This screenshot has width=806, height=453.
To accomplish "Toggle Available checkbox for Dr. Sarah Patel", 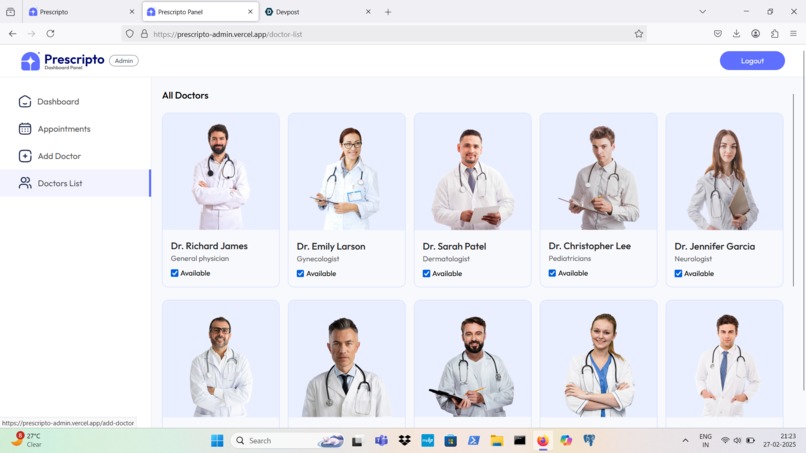I will click(426, 274).
